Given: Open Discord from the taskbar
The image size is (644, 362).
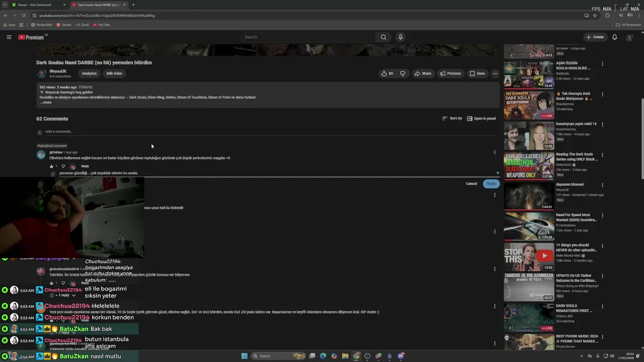Looking at the screenshot, I should 401,356.
